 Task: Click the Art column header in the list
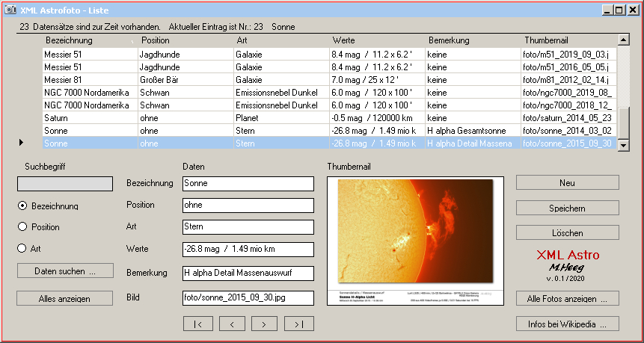tap(282, 40)
